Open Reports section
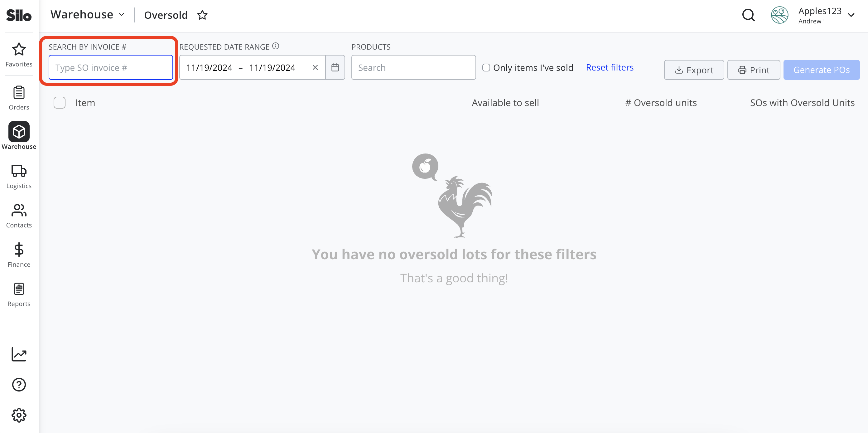The height and width of the screenshot is (433, 868). (19, 294)
